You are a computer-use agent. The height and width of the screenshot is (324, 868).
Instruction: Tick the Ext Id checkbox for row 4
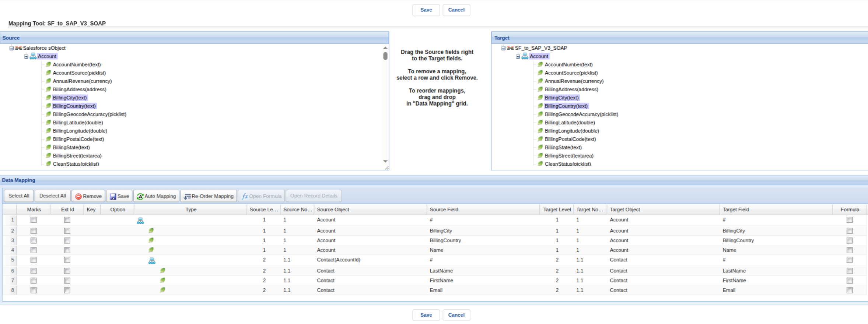[67, 250]
